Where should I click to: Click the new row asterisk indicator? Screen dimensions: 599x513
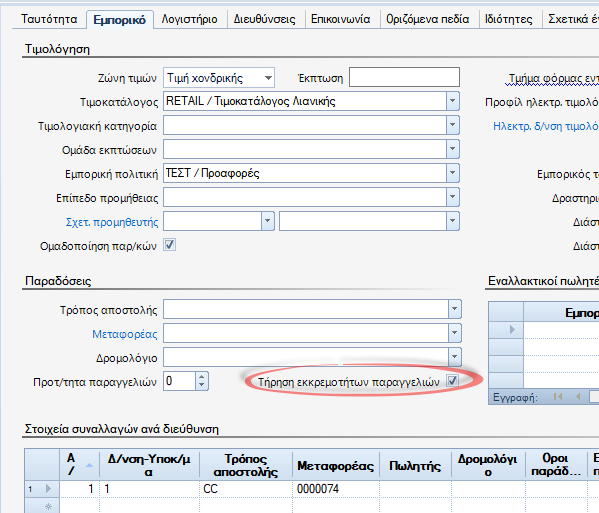coord(42,506)
